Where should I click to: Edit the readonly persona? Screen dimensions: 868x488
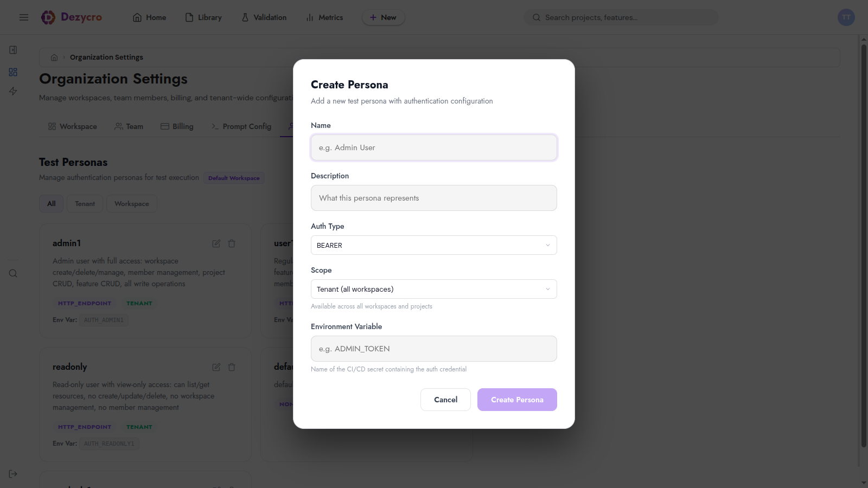pos(216,367)
